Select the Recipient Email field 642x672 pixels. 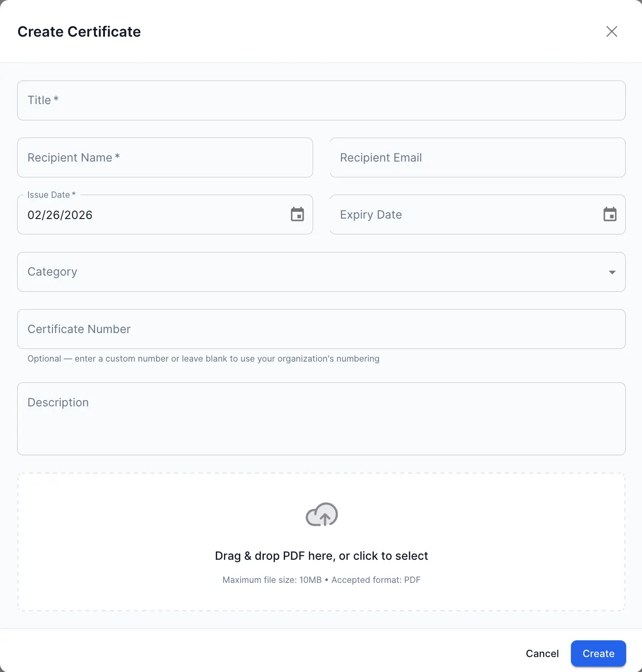[x=477, y=157]
